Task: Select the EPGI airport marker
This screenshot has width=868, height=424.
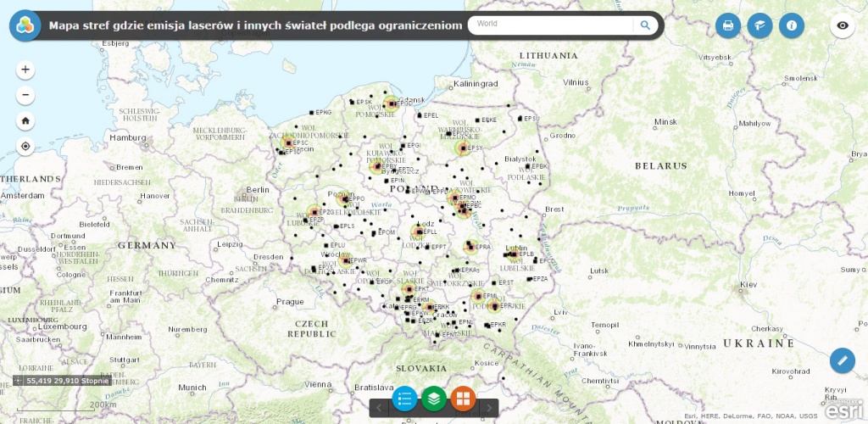Action: coord(403,146)
